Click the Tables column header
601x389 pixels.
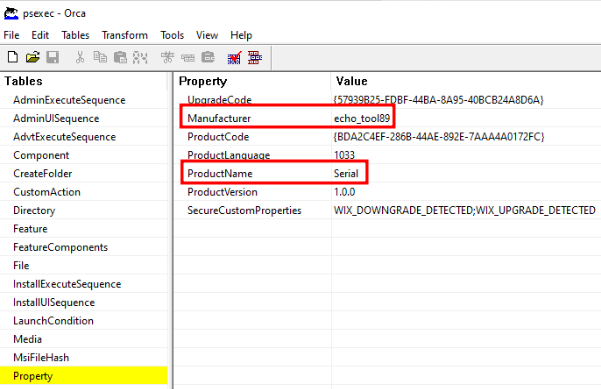click(x=84, y=81)
